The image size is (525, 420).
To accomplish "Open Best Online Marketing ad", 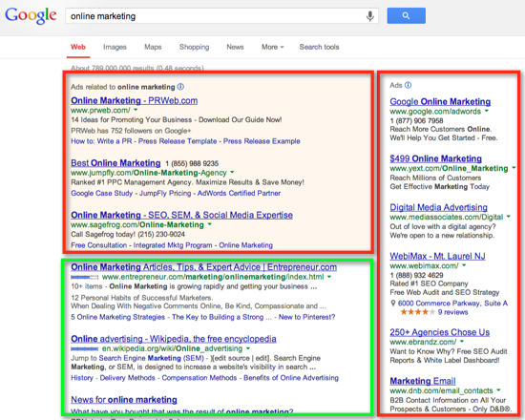I will click(x=115, y=163).
